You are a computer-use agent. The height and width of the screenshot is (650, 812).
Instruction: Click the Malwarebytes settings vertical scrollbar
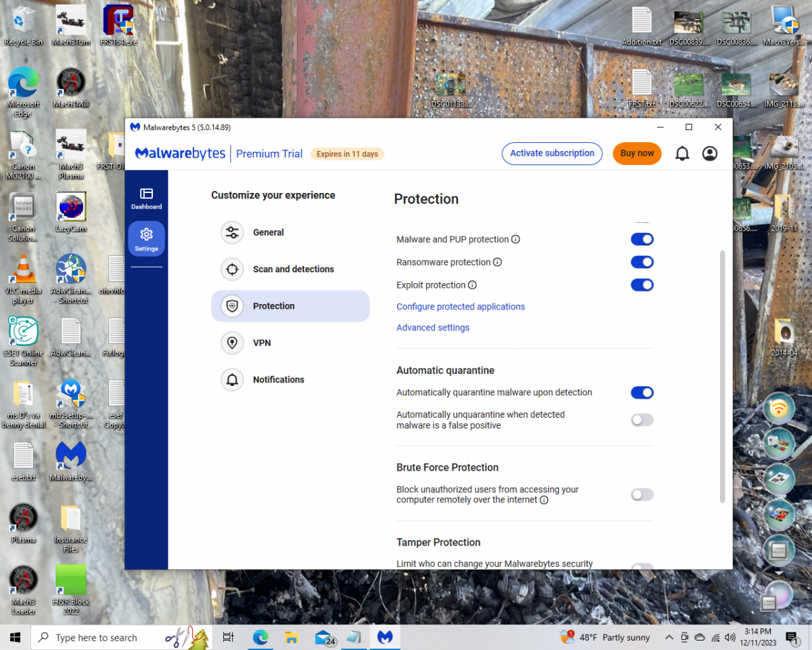tap(723, 376)
